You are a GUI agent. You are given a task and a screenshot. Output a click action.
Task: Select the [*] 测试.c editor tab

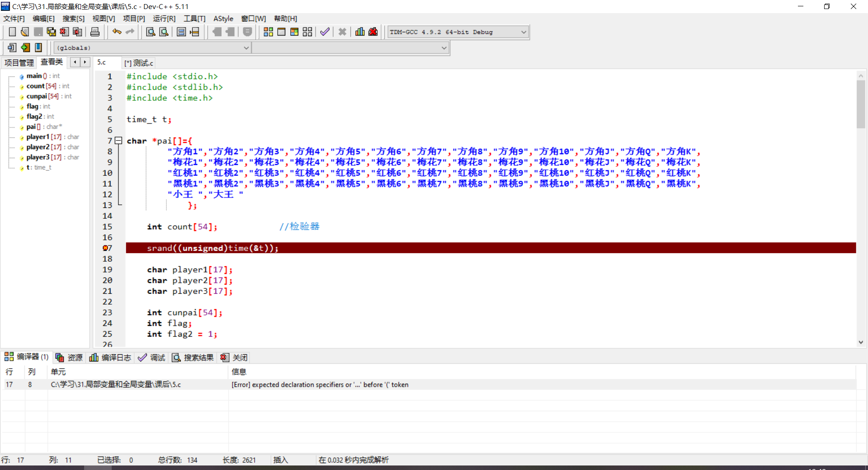tap(139, 63)
